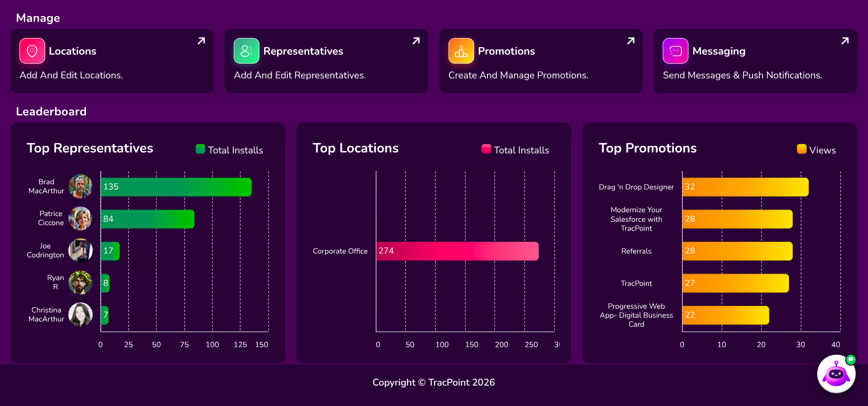The image size is (868, 406).
Task: Toggle pink Total Installs legend swatch
Action: tap(486, 149)
